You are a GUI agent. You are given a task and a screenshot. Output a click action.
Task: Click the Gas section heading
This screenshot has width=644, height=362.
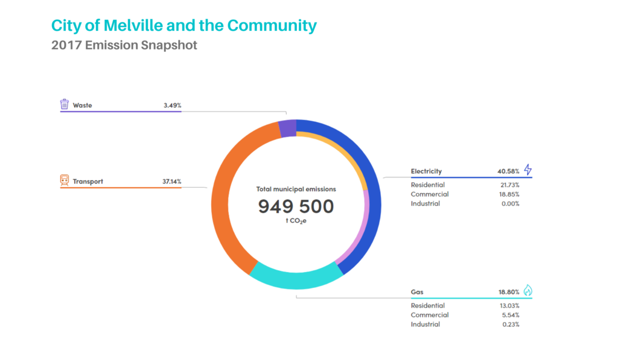417,292
